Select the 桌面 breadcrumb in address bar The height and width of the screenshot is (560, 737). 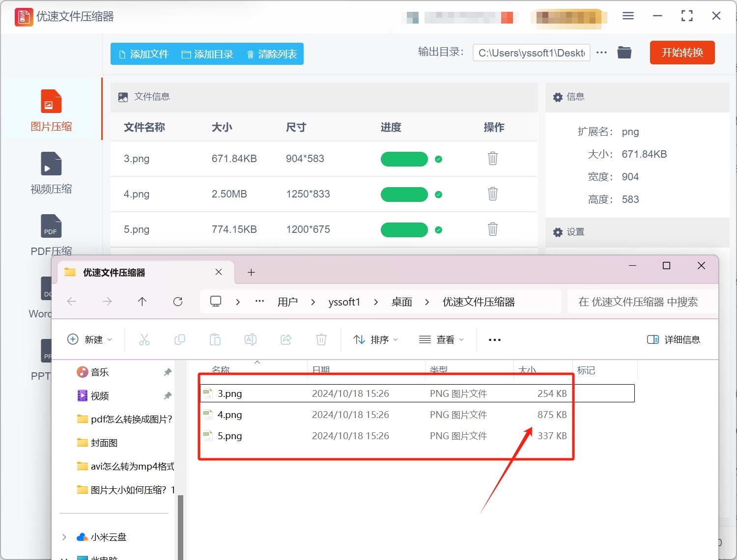pyautogui.click(x=401, y=302)
